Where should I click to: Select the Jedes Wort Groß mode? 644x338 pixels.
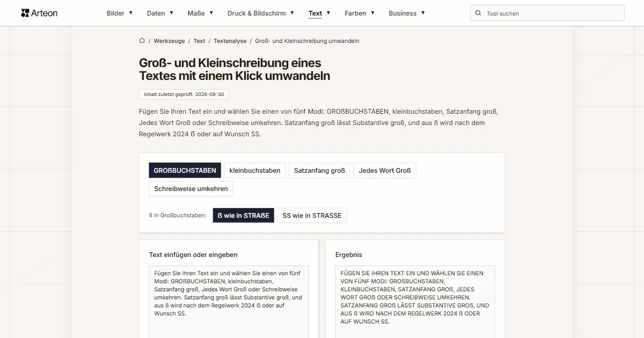coord(385,171)
